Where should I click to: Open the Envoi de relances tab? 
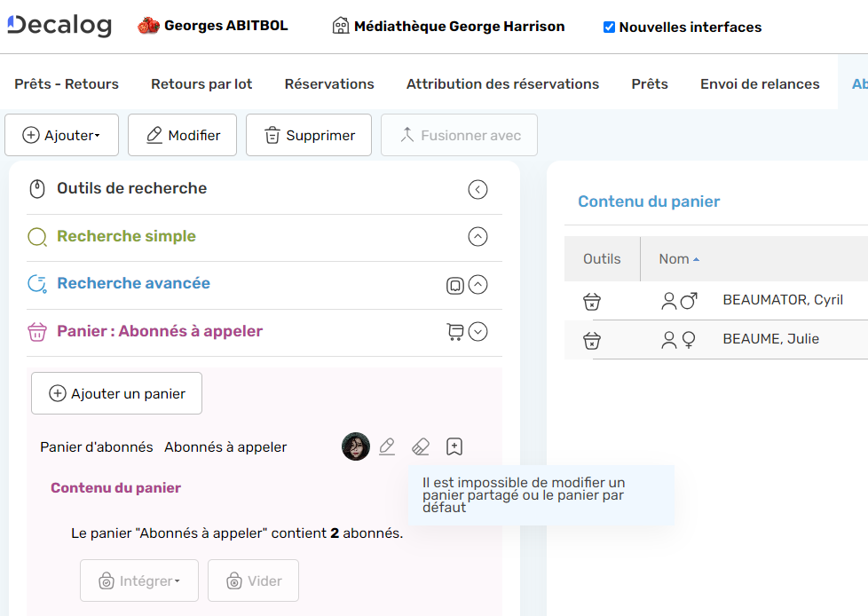click(760, 83)
